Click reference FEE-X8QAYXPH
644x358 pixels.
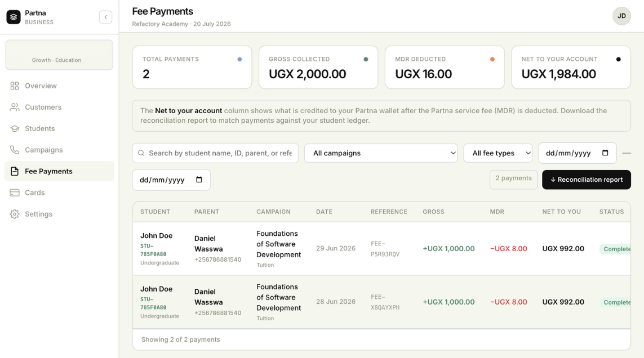(385, 302)
